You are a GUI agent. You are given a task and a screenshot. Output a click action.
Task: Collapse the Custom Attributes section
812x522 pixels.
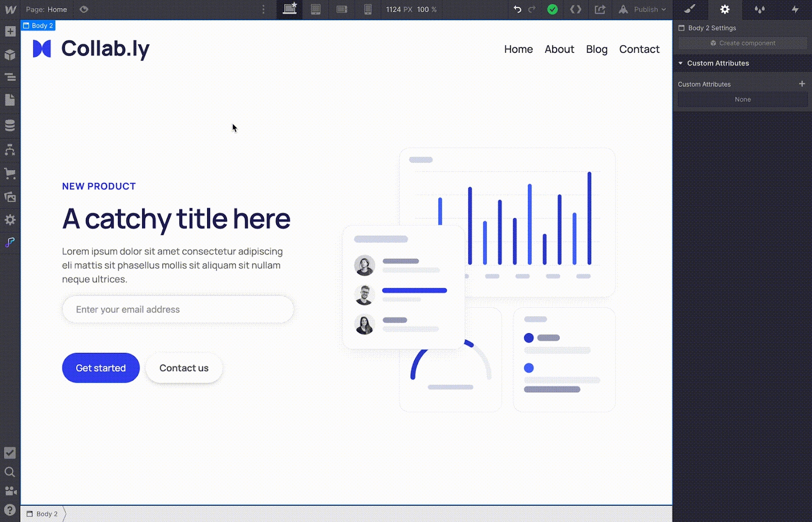[681, 63]
